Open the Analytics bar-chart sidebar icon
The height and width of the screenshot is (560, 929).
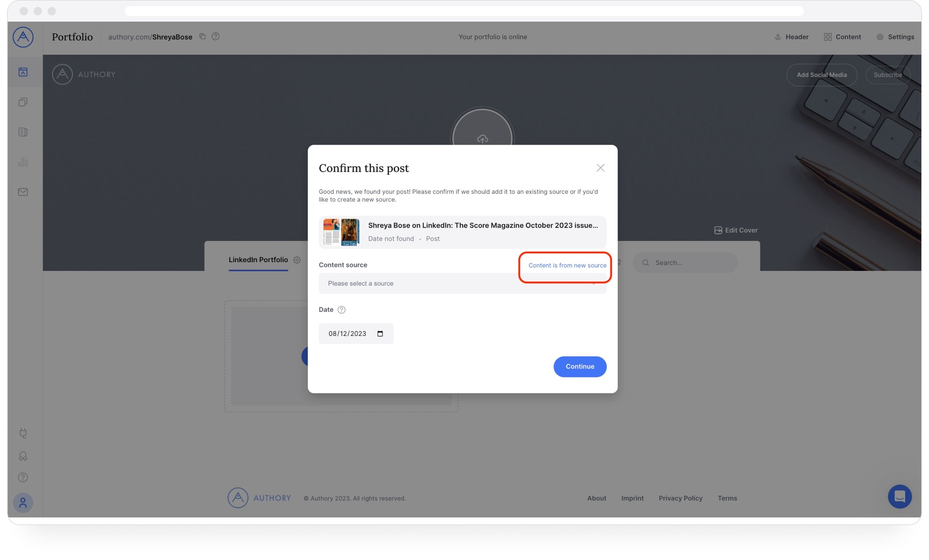pyautogui.click(x=23, y=162)
